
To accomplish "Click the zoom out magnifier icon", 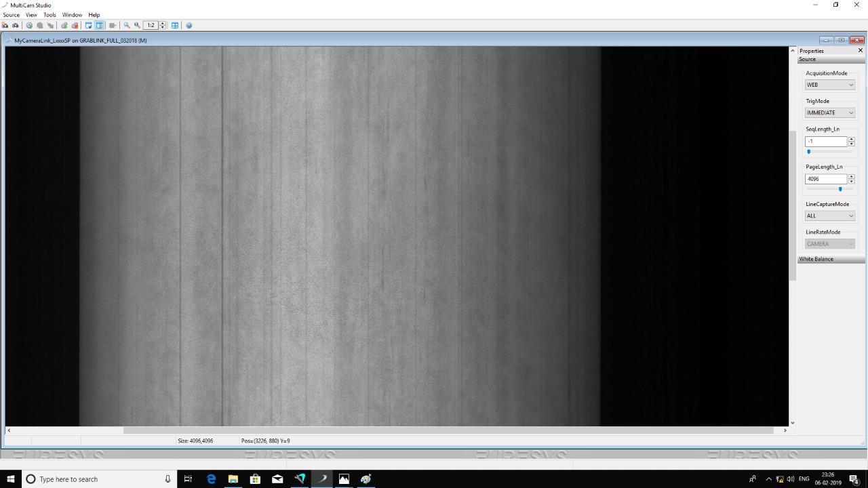I will point(137,25).
